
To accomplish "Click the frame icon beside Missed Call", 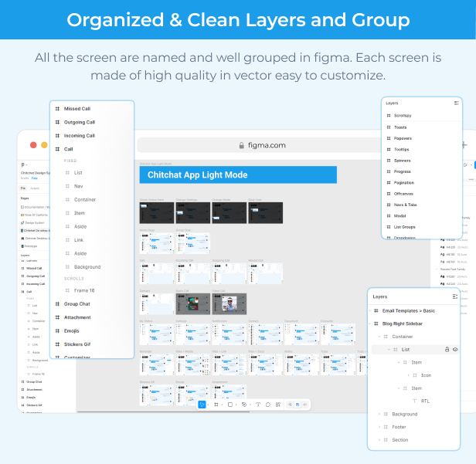I will tap(57, 109).
